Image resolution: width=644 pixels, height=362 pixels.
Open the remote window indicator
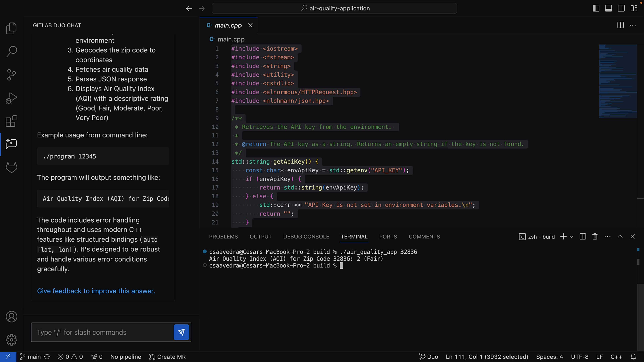pos(8,357)
